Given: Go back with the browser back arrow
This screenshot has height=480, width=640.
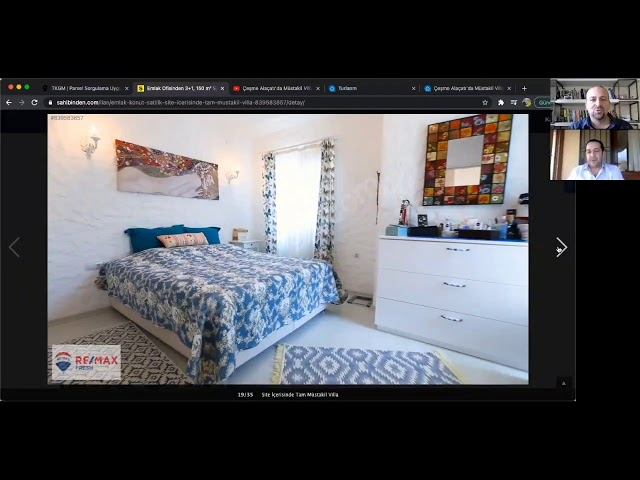Looking at the screenshot, I should coord(9,102).
